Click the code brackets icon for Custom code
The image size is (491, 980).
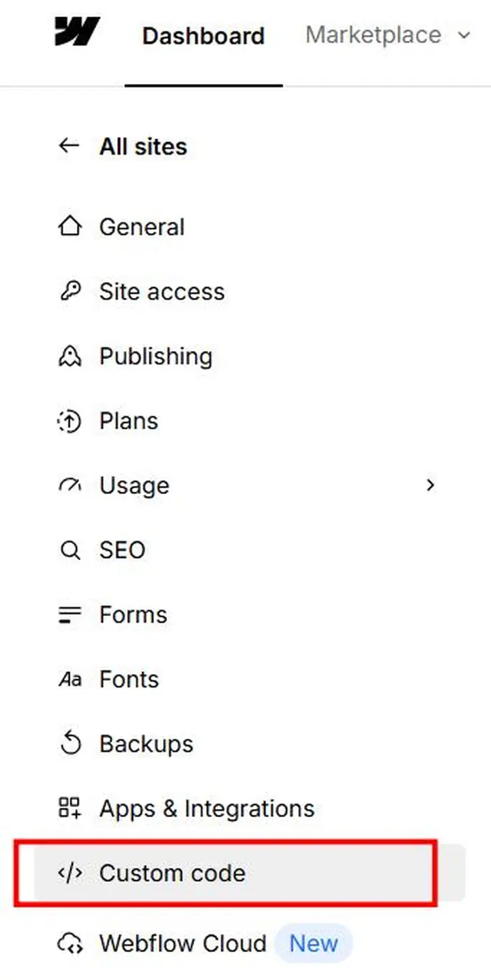(70, 873)
